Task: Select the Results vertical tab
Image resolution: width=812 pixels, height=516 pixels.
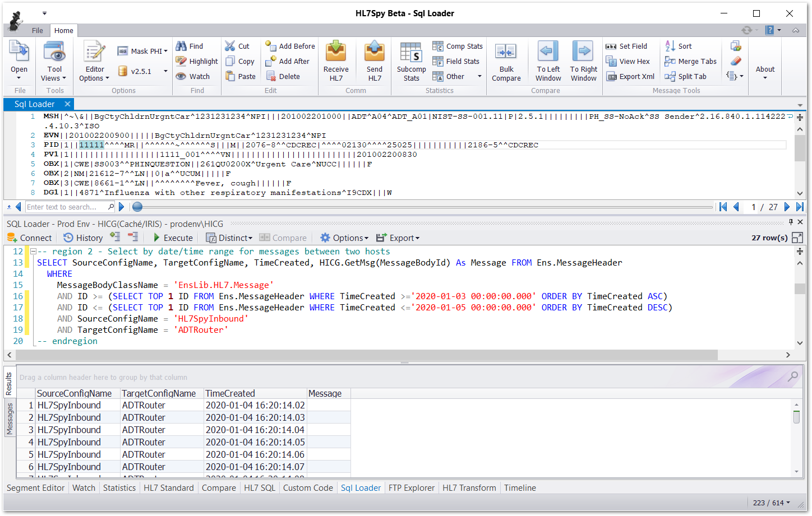Action: click(9, 383)
